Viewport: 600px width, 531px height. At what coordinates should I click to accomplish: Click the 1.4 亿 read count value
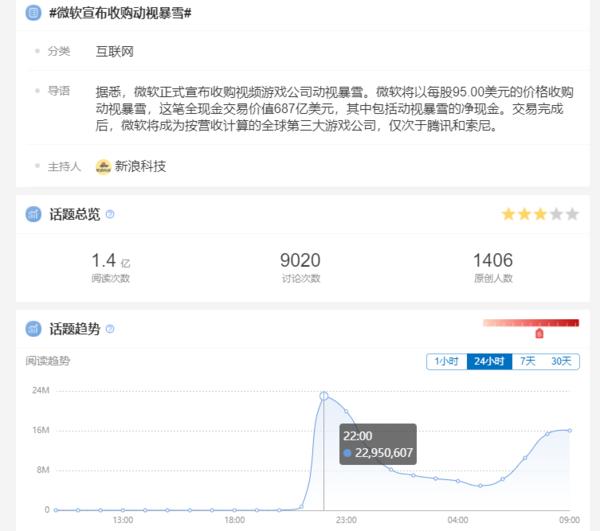pyautogui.click(x=111, y=261)
